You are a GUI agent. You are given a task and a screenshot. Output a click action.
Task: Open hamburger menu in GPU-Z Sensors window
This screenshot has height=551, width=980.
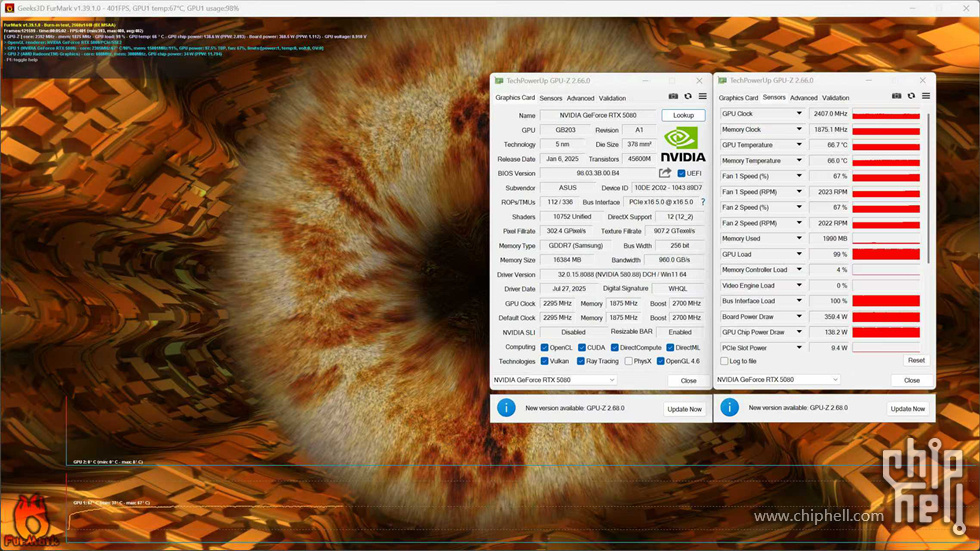click(x=926, y=96)
